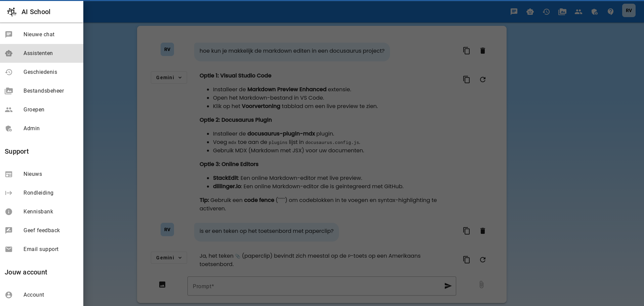Copy the docusaurus markdown question message

[x=466, y=51]
